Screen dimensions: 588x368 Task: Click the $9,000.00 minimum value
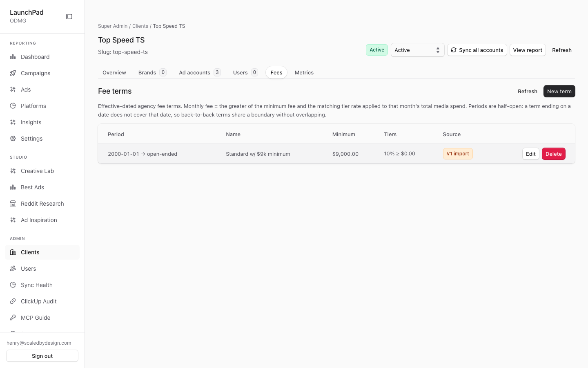[345, 154]
